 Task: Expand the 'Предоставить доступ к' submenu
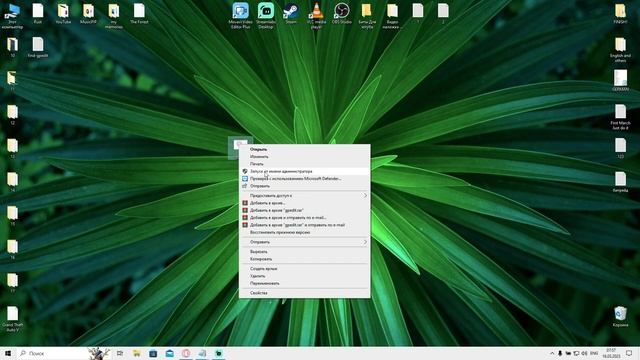pyautogui.click(x=304, y=196)
